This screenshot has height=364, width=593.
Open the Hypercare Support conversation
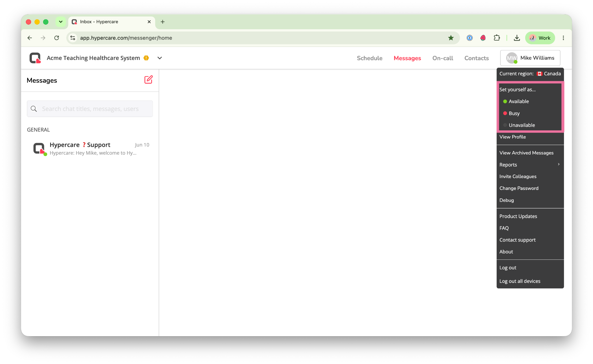90,149
